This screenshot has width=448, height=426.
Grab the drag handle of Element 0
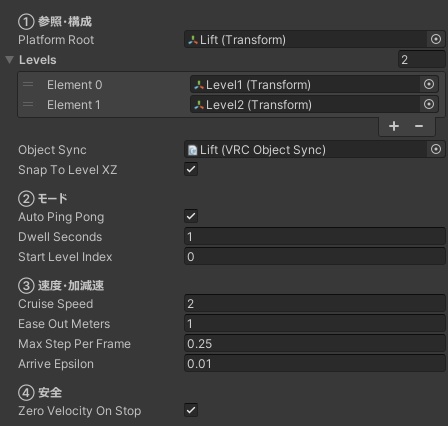(x=28, y=84)
